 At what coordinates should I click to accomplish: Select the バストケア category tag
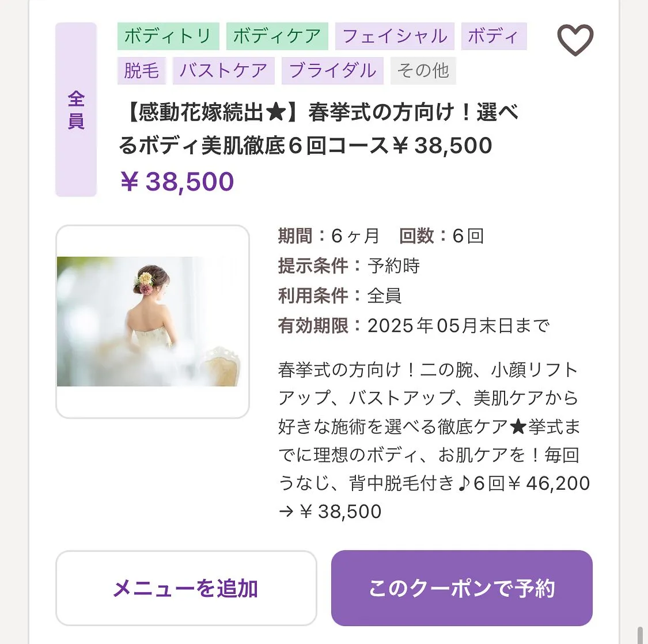[x=223, y=70]
